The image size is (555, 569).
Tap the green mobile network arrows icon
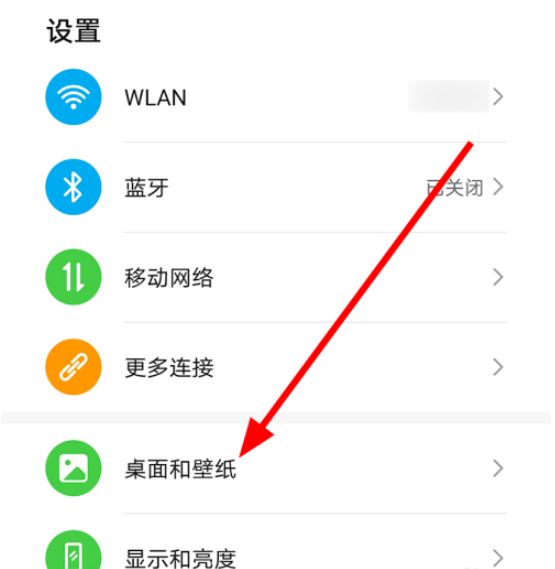tap(73, 277)
